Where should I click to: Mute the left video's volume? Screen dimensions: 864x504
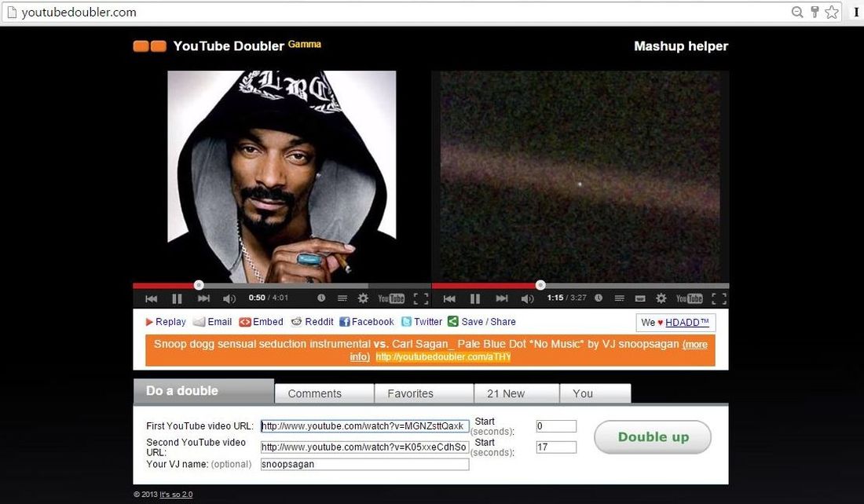(229, 298)
